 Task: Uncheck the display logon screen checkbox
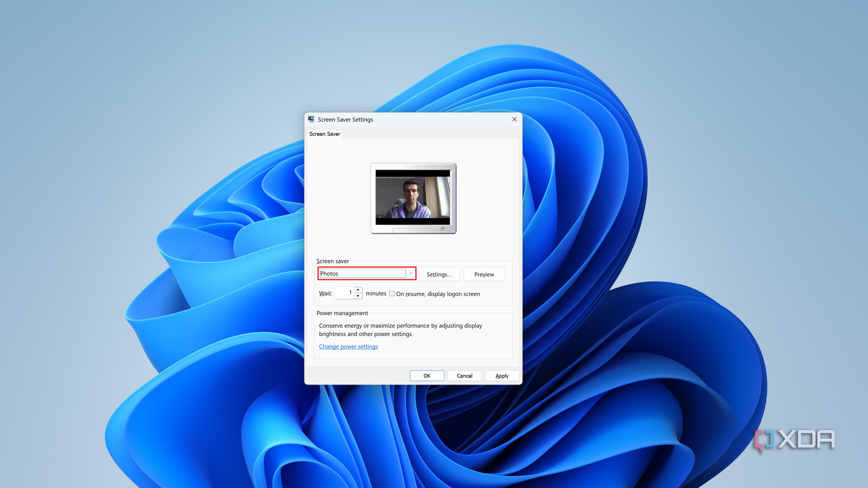point(392,293)
